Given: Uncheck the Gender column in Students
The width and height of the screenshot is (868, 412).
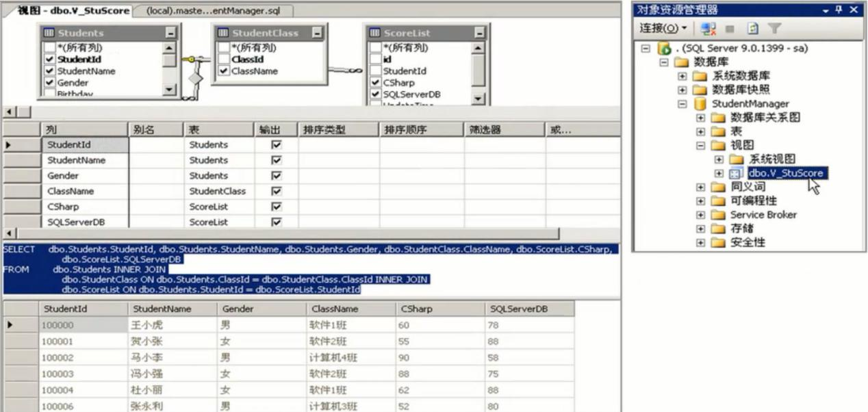Looking at the screenshot, I should pos(49,83).
